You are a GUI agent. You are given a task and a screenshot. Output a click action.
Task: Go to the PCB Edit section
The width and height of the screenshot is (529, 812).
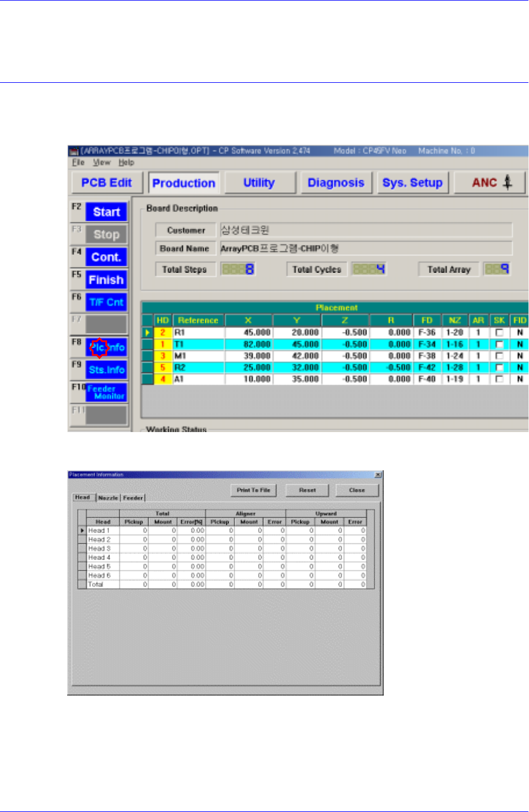click(106, 183)
